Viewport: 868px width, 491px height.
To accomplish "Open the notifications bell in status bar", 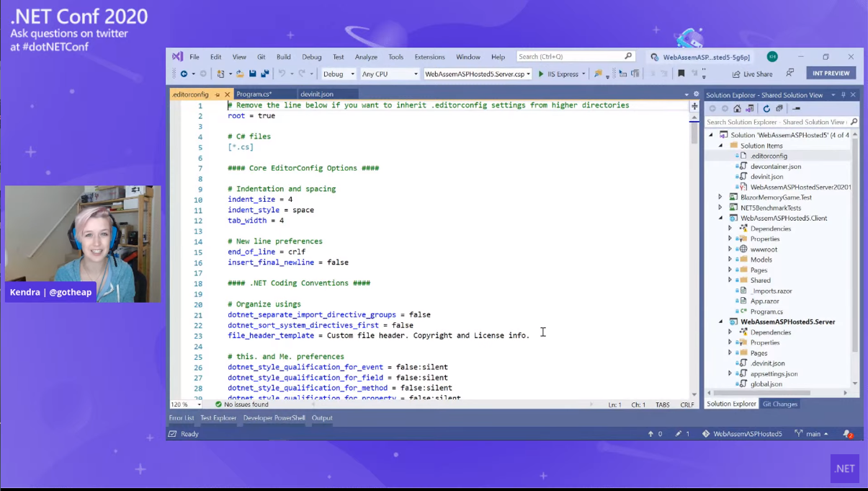I will click(x=848, y=434).
